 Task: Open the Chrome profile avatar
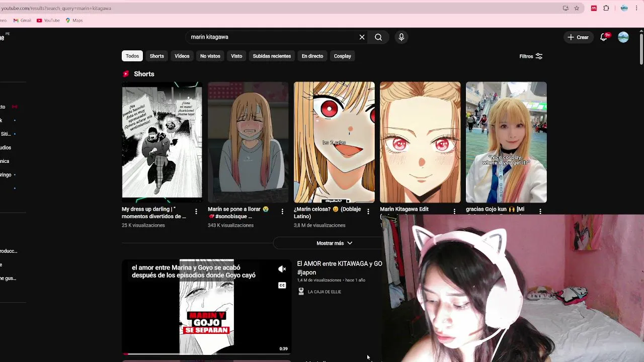tap(624, 8)
